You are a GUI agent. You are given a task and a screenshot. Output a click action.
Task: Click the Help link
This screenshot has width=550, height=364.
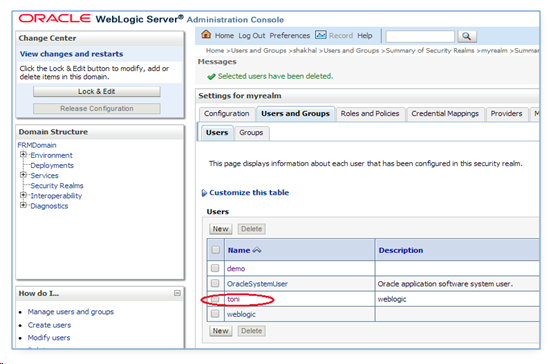coord(365,36)
